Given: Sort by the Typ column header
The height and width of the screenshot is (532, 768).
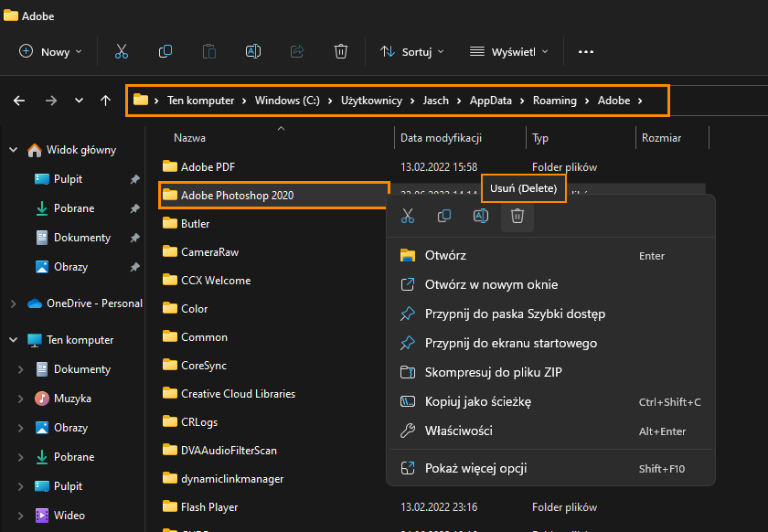Looking at the screenshot, I should tap(540, 138).
